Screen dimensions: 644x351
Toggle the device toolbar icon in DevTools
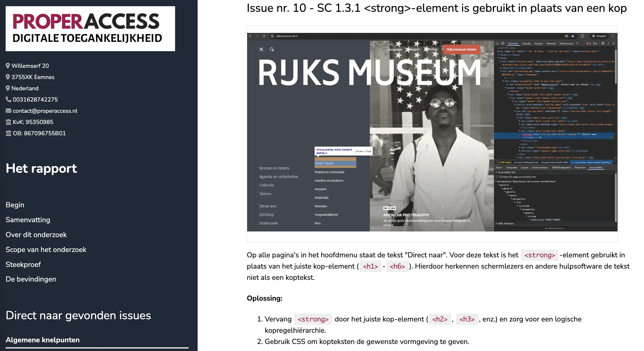[x=502, y=44]
